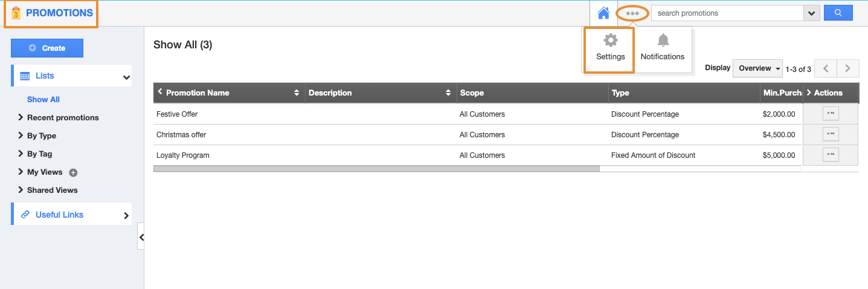Click the horizontal table scrollbar
The width and height of the screenshot is (868, 289).
tap(376, 169)
